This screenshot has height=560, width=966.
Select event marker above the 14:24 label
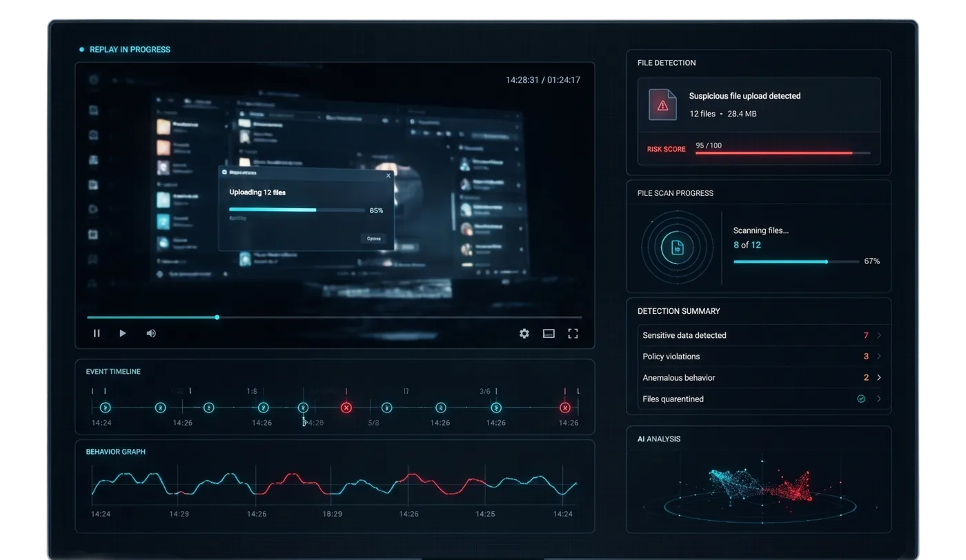[x=105, y=408]
